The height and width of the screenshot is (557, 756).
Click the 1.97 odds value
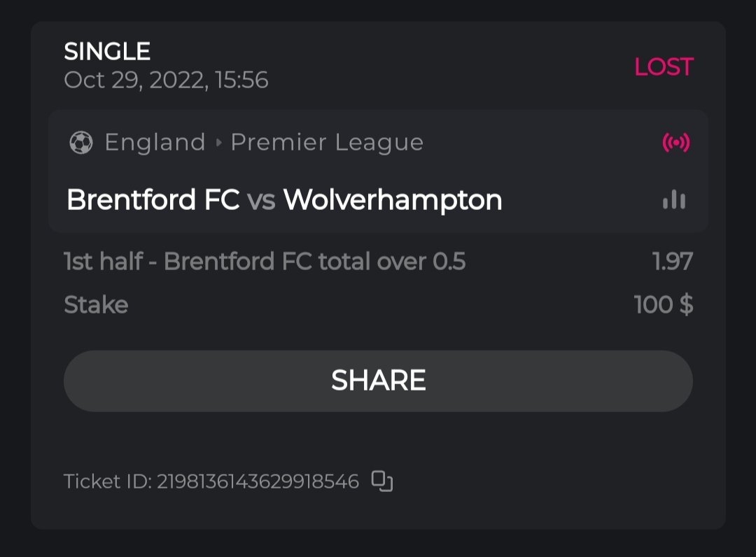(672, 262)
